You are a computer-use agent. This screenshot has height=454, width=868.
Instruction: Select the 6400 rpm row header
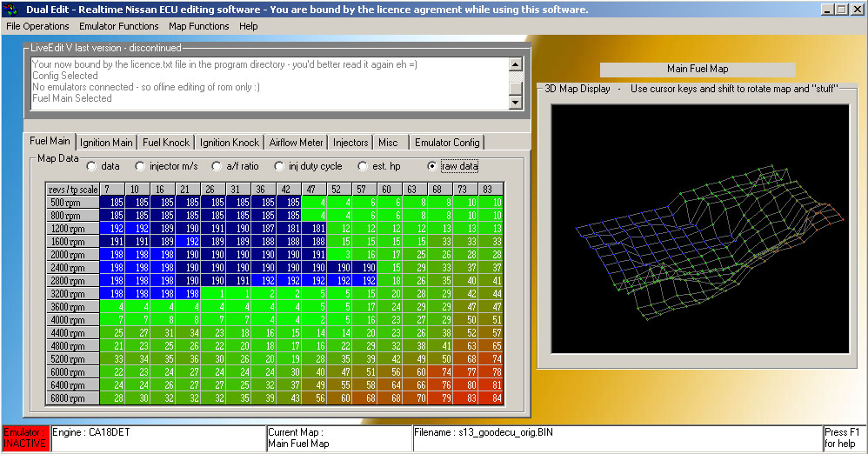click(73, 384)
